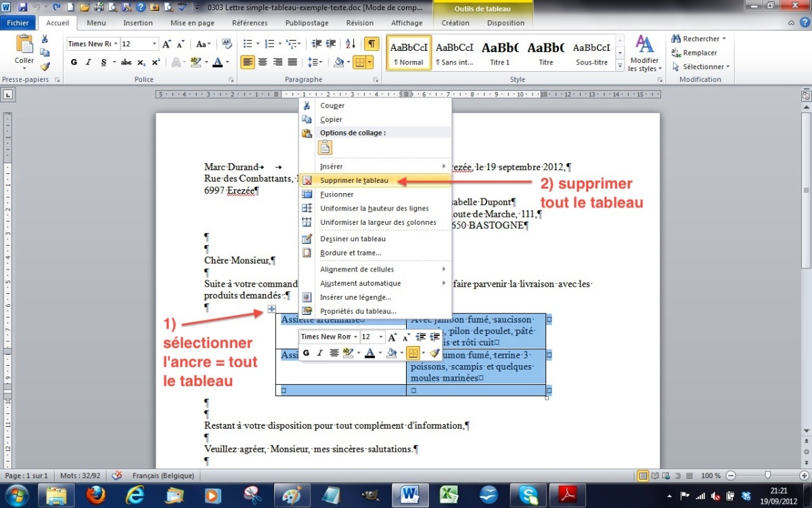Toggle Strikethrough (abc) formatting
The image size is (812, 508).
pos(126,62)
